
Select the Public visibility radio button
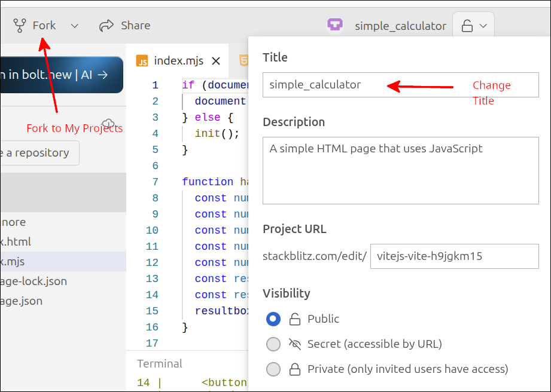point(273,319)
